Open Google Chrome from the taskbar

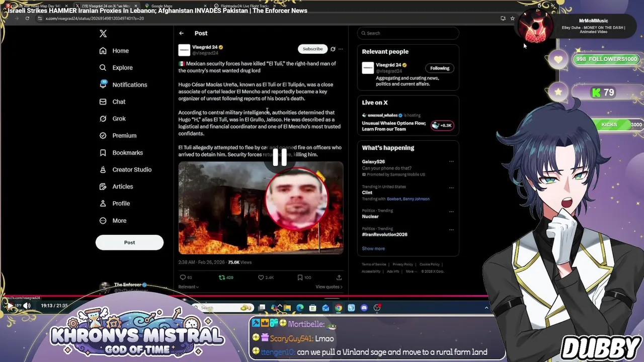[339, 308]
